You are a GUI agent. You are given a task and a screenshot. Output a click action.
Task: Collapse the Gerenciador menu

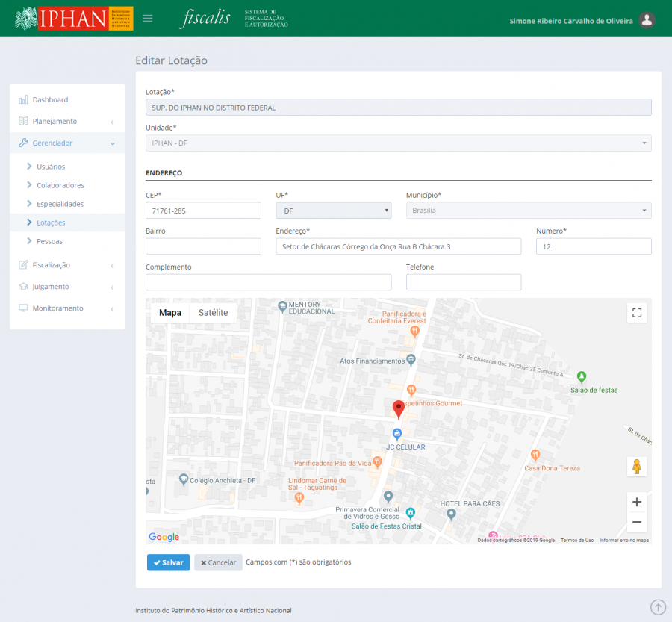52,143
